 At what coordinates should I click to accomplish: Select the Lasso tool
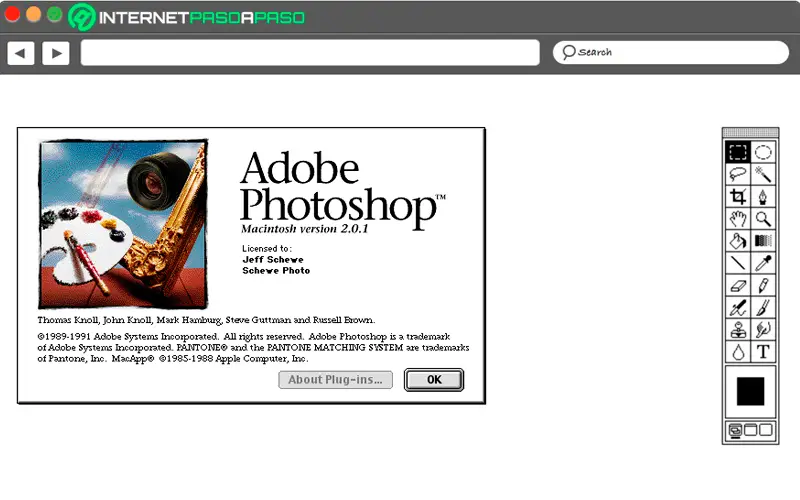(x=738, y=174)
